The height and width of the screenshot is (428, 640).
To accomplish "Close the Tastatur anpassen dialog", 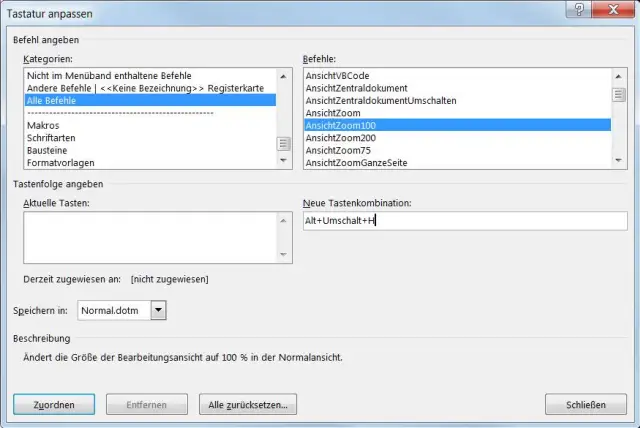I will click(612, 9).
